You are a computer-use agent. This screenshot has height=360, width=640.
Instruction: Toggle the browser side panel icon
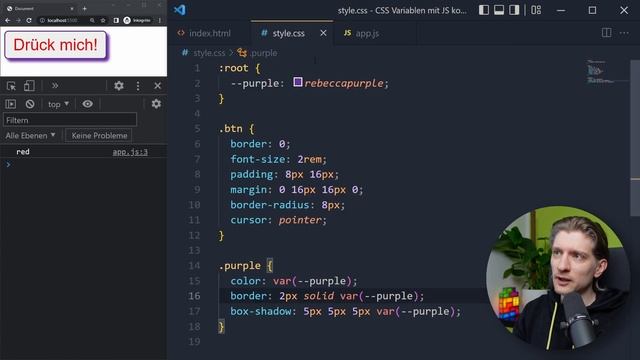pos(116,20)
